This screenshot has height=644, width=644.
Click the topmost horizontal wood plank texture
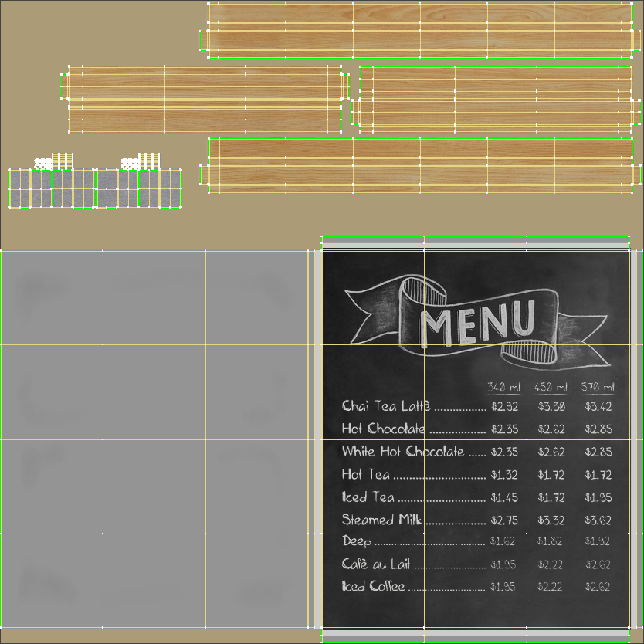(421, 31)
